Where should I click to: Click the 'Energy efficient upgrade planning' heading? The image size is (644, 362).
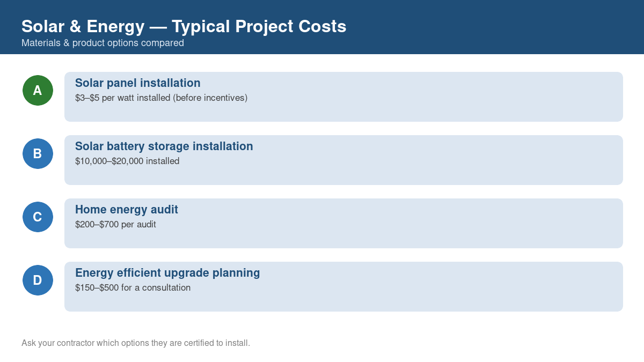click(x=167, y=273)
